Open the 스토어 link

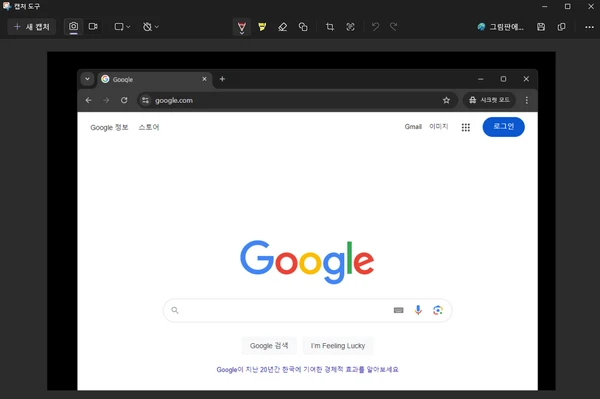[x=149, y=127]
